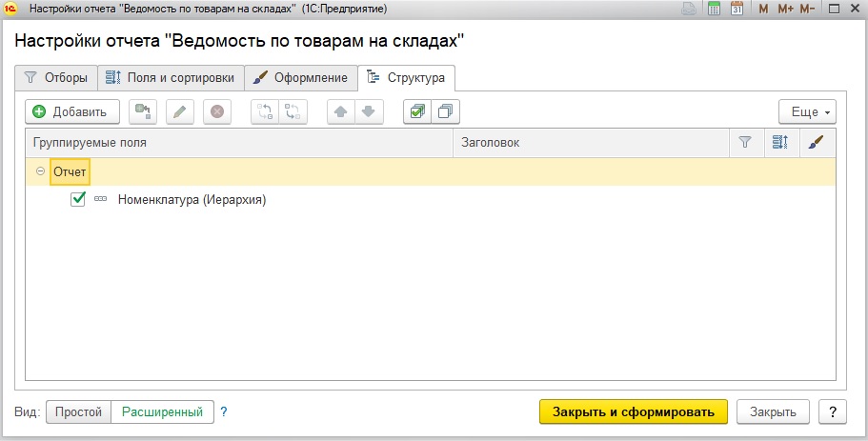868x441 pixels.
Task: Switch view to Расширенный
Action: 162,412
